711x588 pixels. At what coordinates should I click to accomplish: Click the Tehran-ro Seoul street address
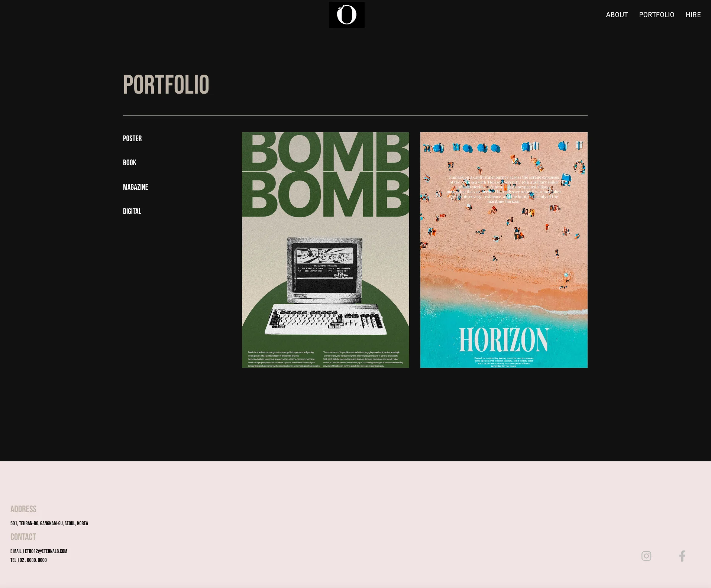[49, 523]
